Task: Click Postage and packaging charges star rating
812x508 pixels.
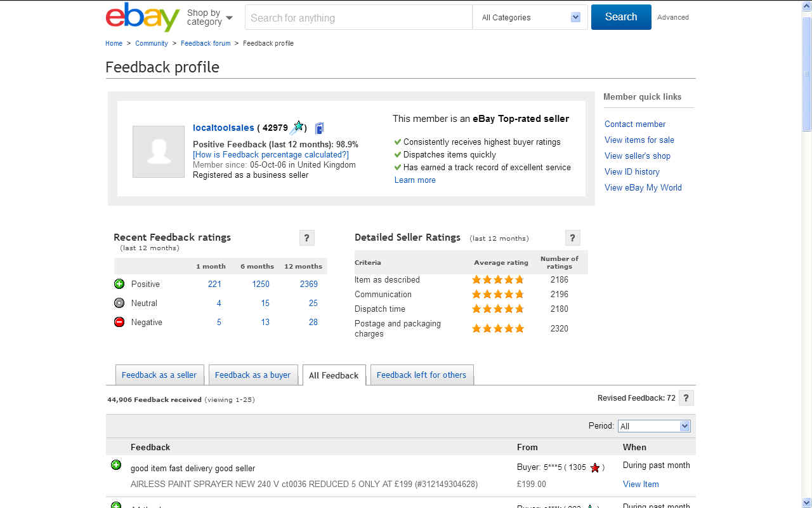Action: point(498,328)
